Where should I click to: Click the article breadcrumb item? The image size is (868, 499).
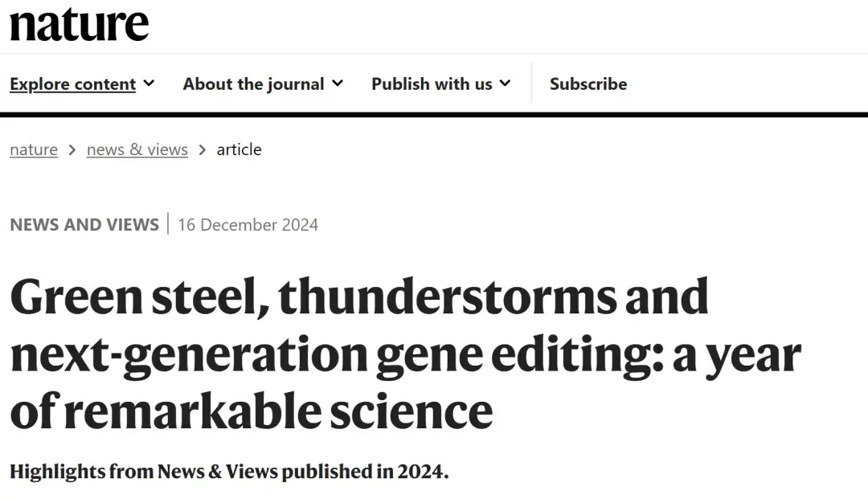(239, 150)
